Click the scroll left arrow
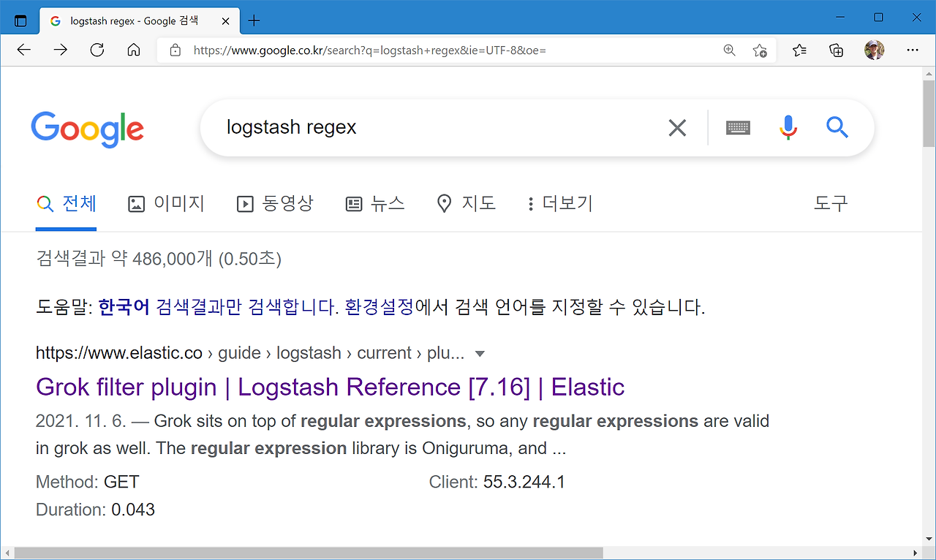Viewport: 936px width, 560px height. (x=7, y=553)
